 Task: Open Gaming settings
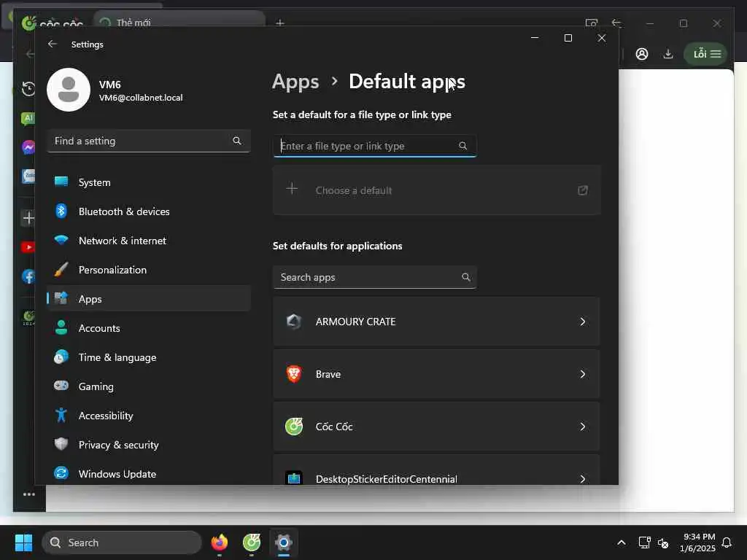click(x=149, y=386)
